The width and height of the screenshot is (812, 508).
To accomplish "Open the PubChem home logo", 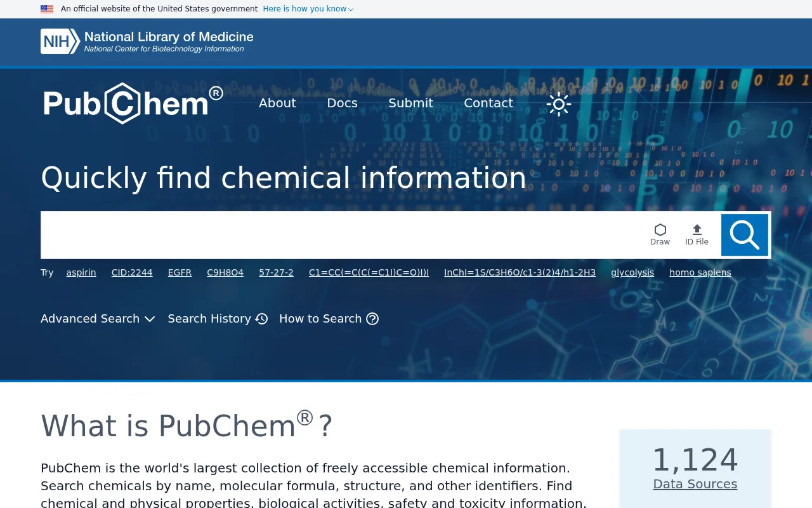I will tap(133, 103).
